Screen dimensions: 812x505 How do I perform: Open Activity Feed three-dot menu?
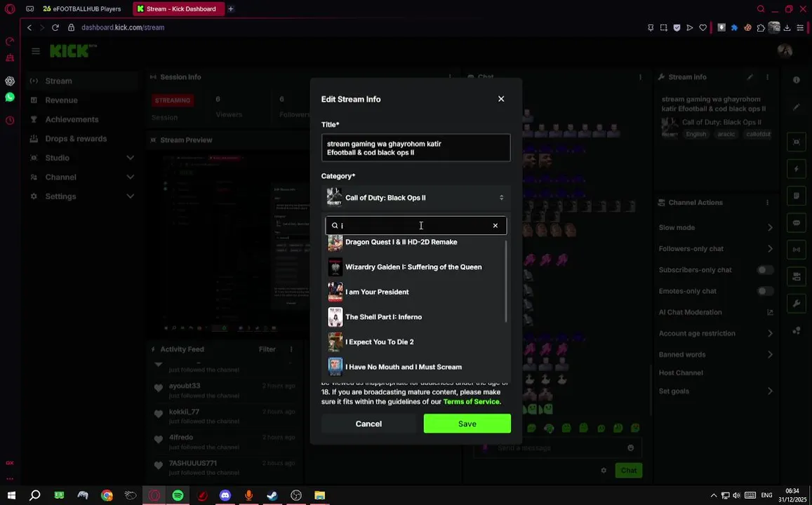291,349
